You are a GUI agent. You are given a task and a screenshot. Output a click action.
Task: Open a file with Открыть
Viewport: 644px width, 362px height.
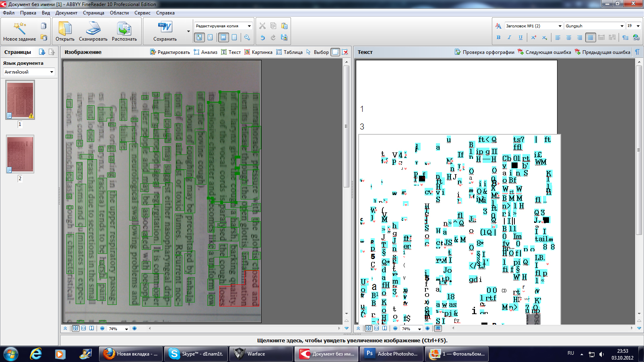coord(65,29)
